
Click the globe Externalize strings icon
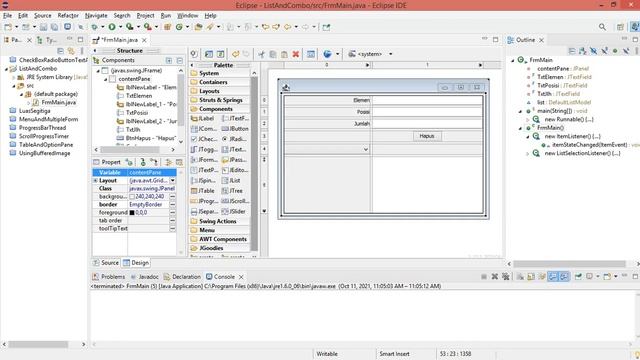[327, 54]
